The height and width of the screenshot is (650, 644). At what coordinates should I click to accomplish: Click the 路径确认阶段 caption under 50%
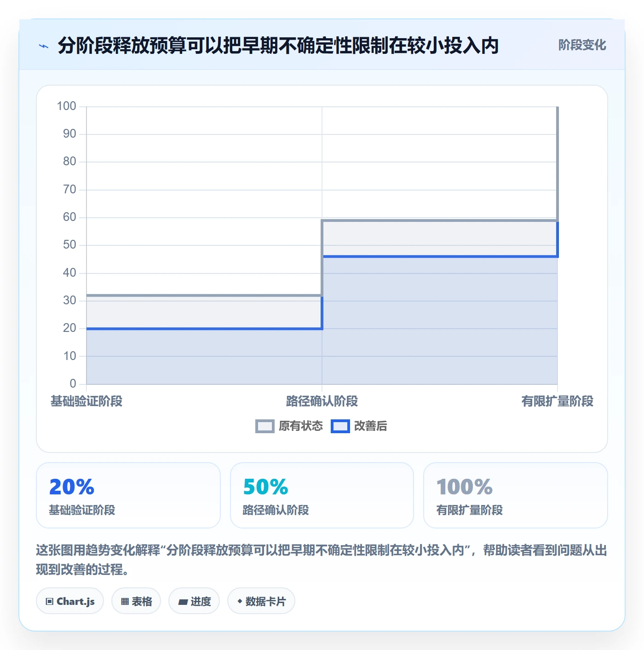coord(276,510)
